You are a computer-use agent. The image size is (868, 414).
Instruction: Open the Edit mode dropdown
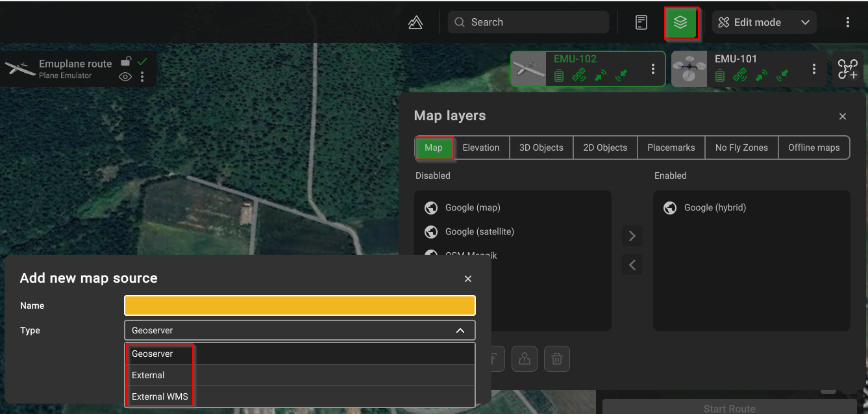coord(764,23)
